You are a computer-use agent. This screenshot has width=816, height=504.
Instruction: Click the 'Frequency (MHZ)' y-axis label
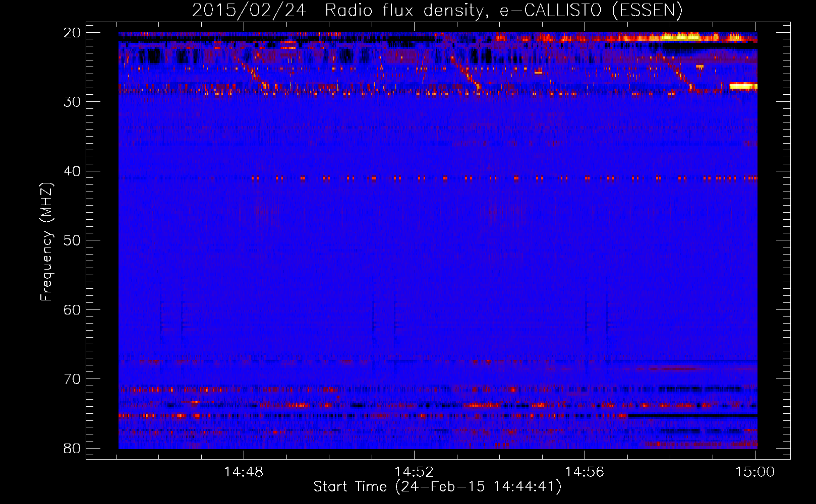point(46,242)
